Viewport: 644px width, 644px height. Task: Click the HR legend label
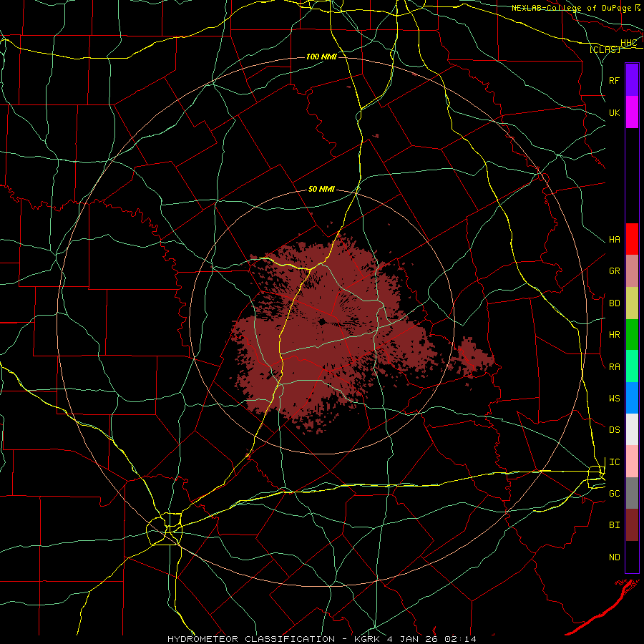pyautogui.click(x=614, y=335)
